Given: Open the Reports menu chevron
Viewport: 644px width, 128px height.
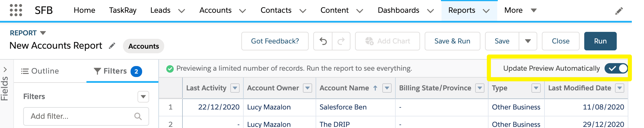Looking at the screenshot, I should pyautogui.click(x=486, y=11).
